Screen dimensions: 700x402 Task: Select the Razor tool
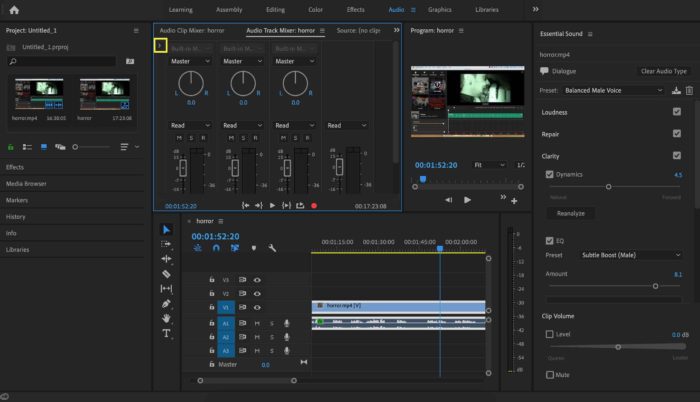pos(166,273)
